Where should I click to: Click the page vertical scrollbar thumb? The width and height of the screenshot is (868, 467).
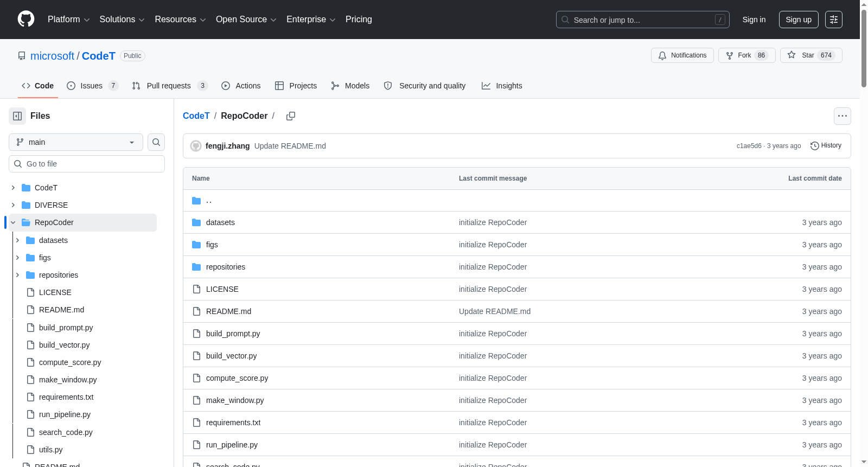pos(864,48)
